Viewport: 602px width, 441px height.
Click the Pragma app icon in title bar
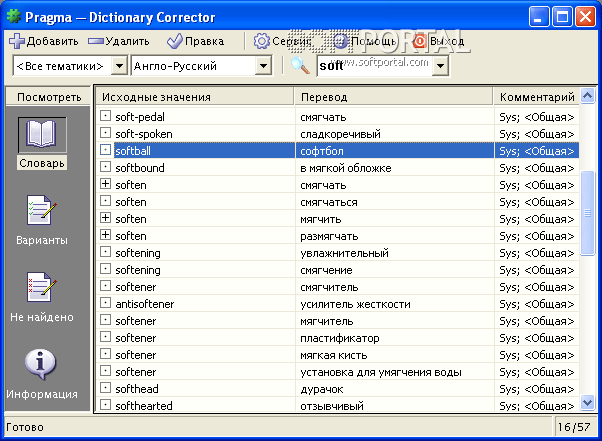pyautogui.click(x=14, y=17)
